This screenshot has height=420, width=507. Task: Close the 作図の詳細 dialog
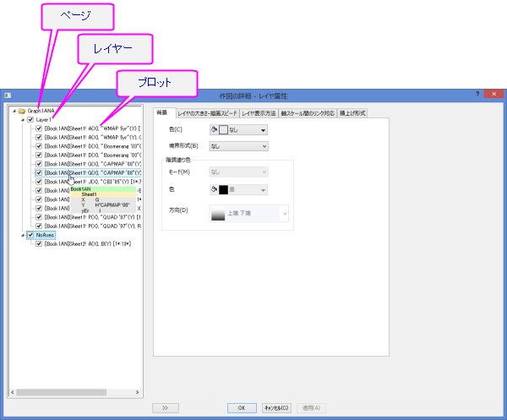[493, 94]
